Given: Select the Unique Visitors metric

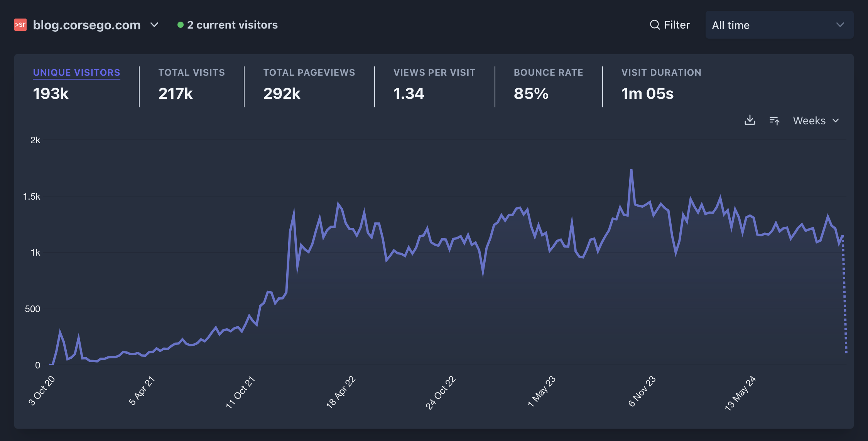Looking at the screenshot, I should point(76,73).
